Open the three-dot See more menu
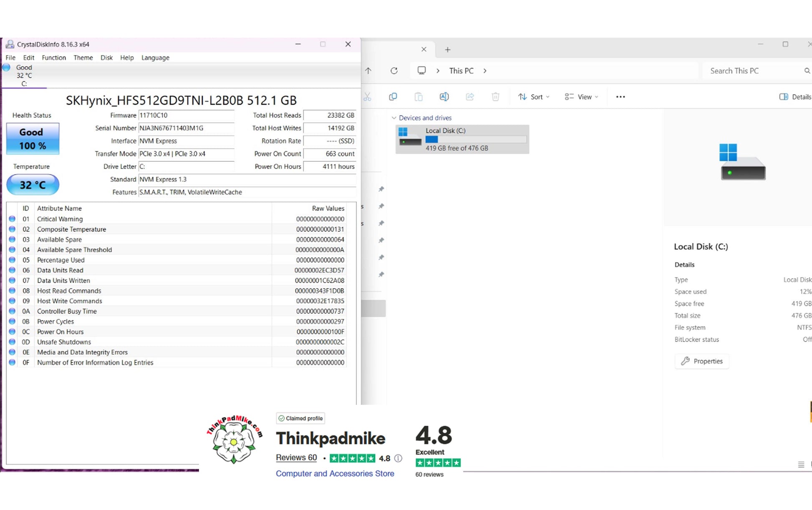 pyautogui.click(x=620, y=97)
